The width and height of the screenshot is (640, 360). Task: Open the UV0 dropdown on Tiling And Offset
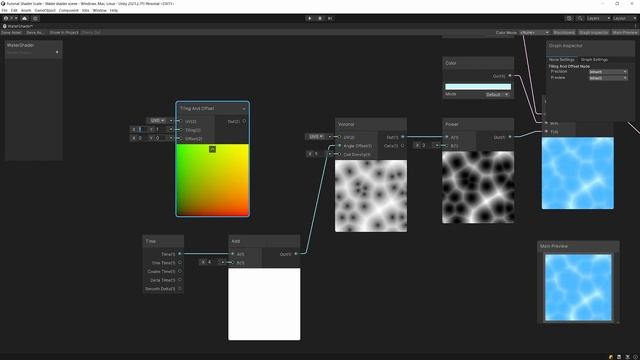(157, 120)
